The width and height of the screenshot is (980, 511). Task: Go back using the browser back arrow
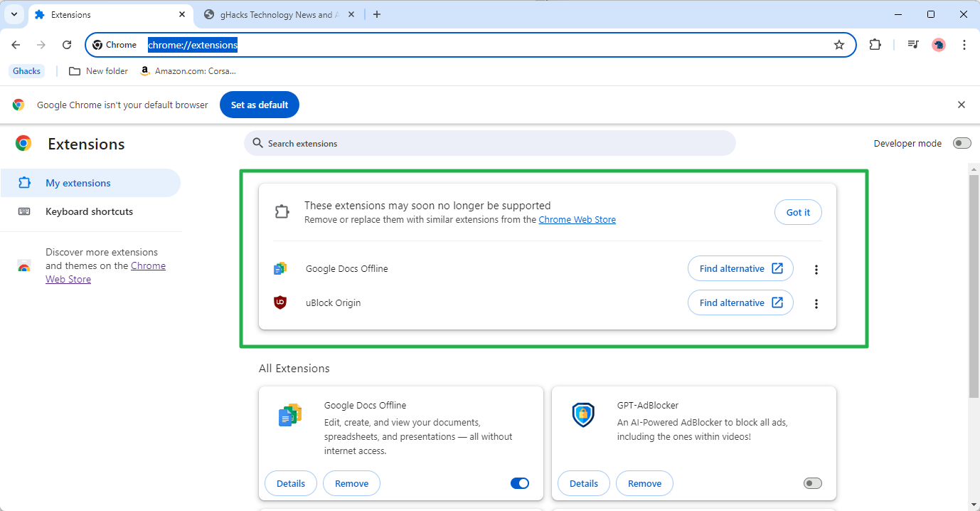pos(16,45)
